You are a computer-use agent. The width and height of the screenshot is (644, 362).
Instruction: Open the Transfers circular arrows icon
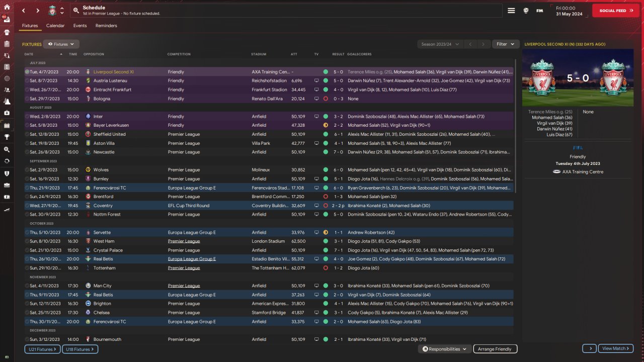[x=7, y=161]
